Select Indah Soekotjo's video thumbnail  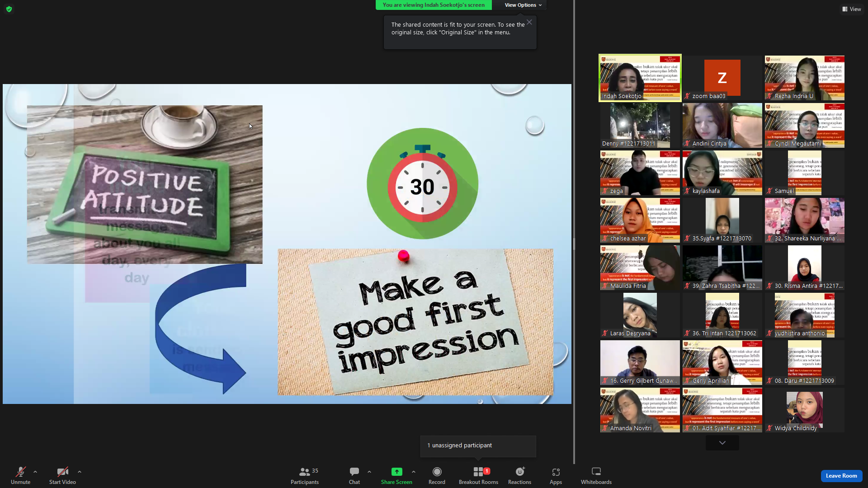640,78
